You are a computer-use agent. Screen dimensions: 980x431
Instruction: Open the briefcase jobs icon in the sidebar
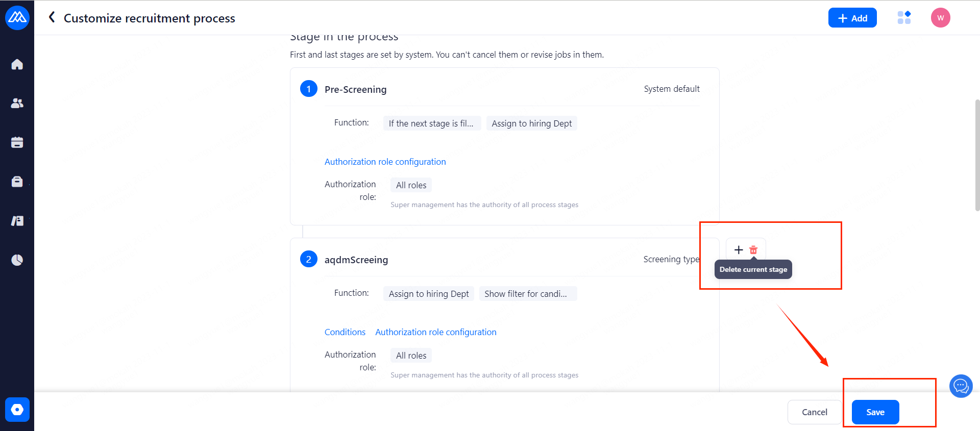pyautogui.click(x=17, y=182)
